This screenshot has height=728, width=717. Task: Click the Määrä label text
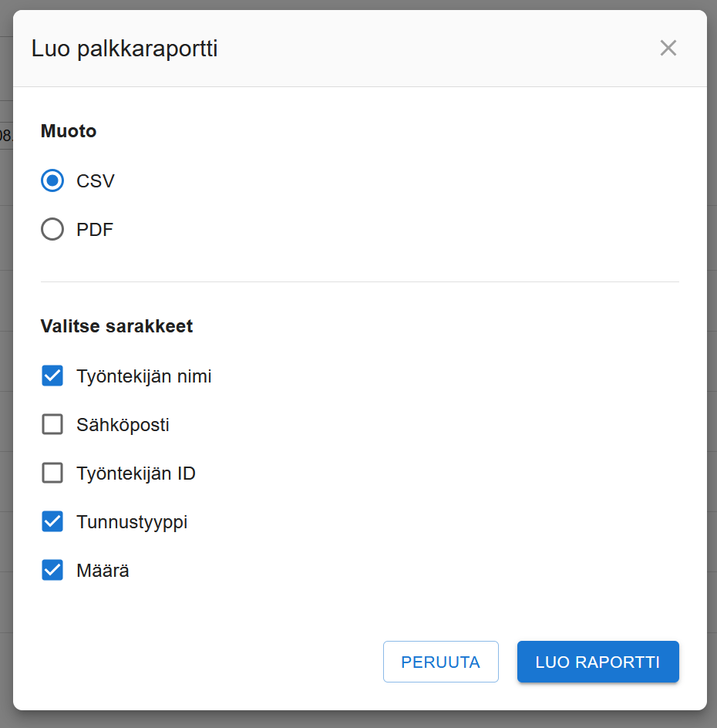coord(104,570)
